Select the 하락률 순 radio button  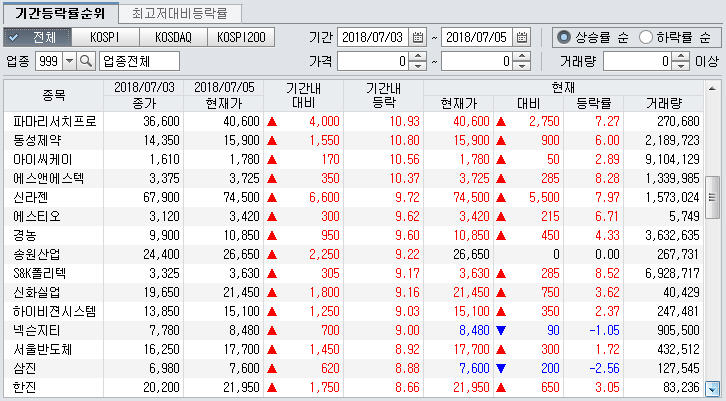tap(646, 37)
